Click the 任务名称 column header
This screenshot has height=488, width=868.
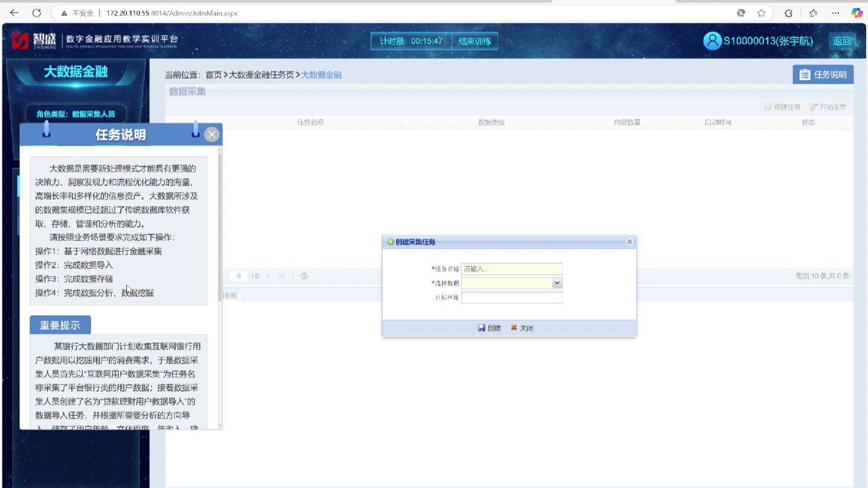(310, 122)
